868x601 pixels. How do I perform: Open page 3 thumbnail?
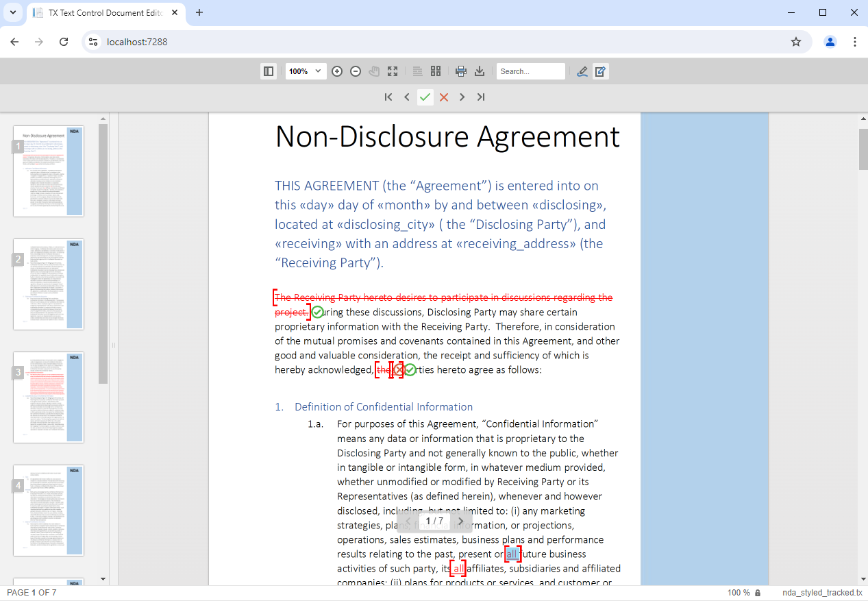(x=49, y=397)
